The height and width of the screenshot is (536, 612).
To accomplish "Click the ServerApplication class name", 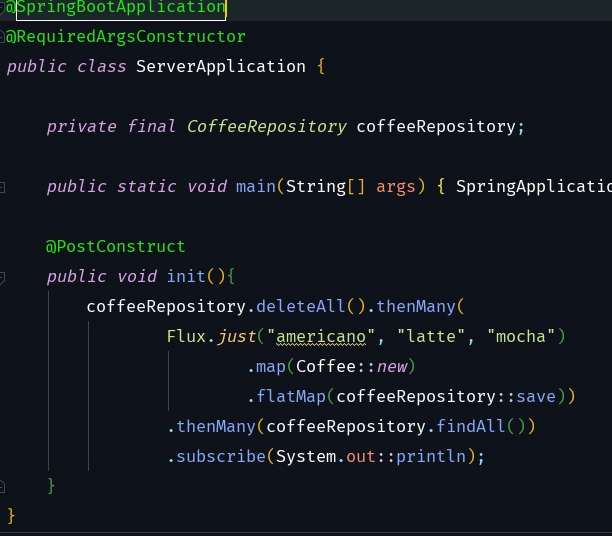I will [x=221, y=66].
